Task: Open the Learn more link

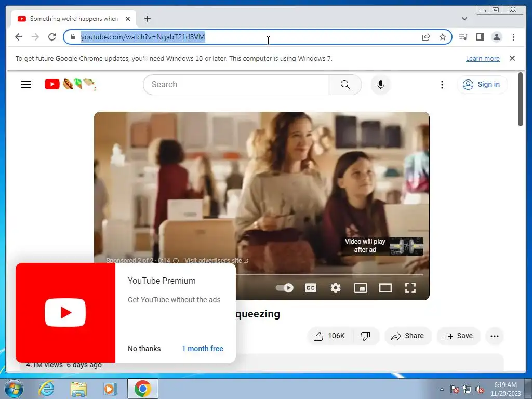Action: pyautogui.click(x=483, y=58)
